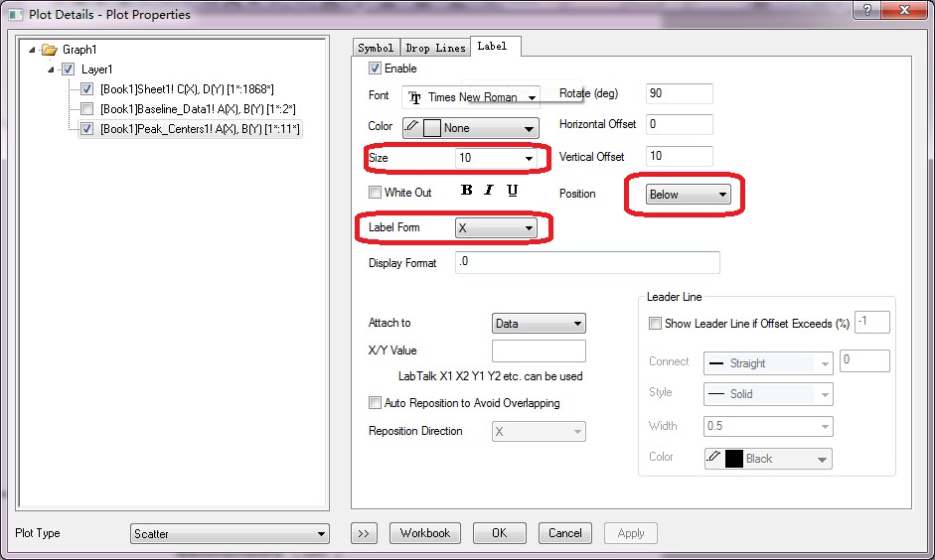The width and height of the screenshot is (935, 560).
Task: Click the question mark help button
Action: [x=867, y=11]
